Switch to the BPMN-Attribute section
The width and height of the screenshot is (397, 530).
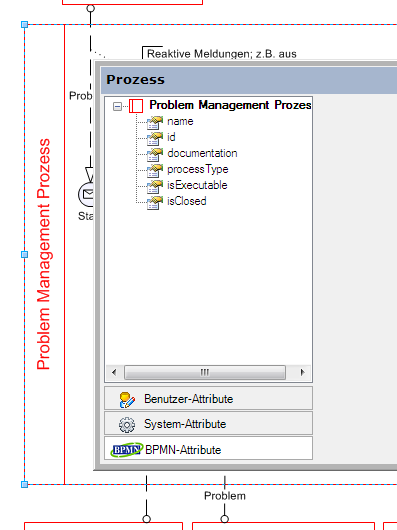pyautogui.click(x=208, y=449)
